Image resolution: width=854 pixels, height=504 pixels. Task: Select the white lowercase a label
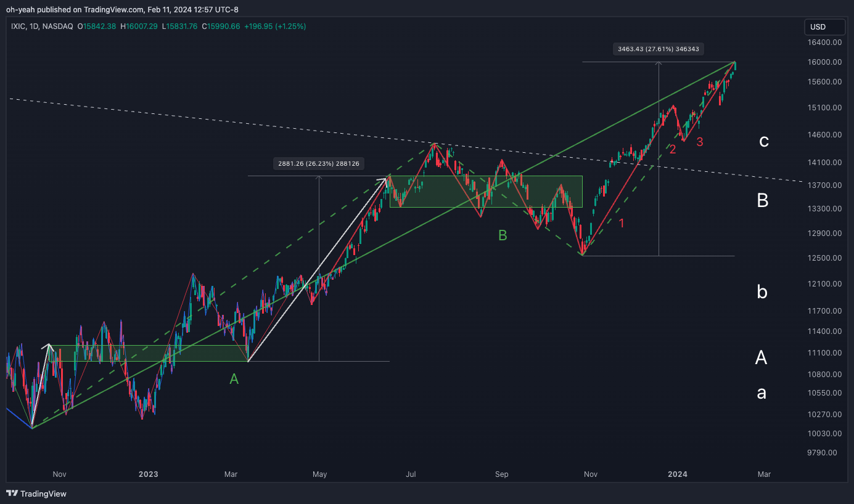point(762,392)
